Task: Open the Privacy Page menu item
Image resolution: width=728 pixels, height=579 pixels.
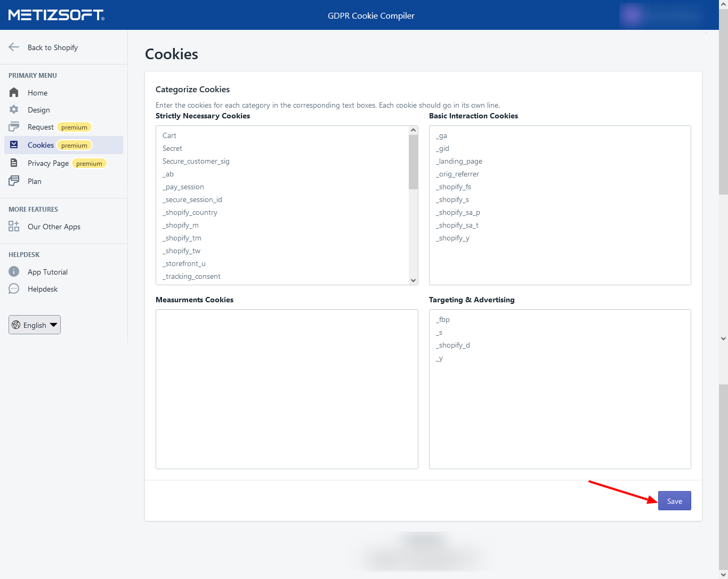Action: pos(48,163)
